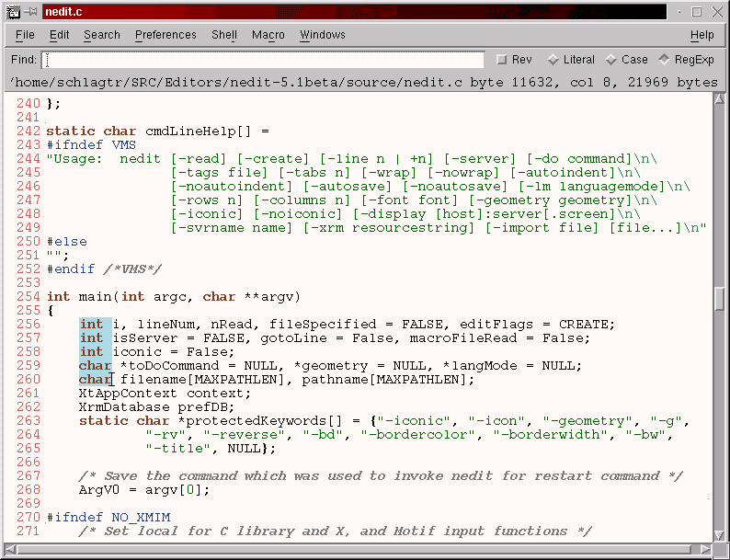Image resolution: width=730 pixels, height=560 pixels.
Task: Open the Search menu
Action: coord(102,35)
